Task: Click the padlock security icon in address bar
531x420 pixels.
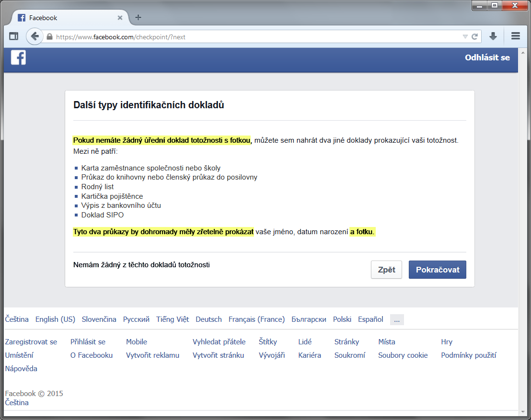Action: (x=49, y=37)
